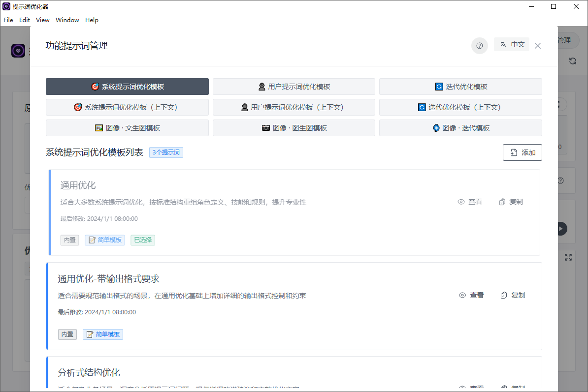Click the 已选择 selected badge on 通用优化
The image size is (588, 392).
click(143, 240)
